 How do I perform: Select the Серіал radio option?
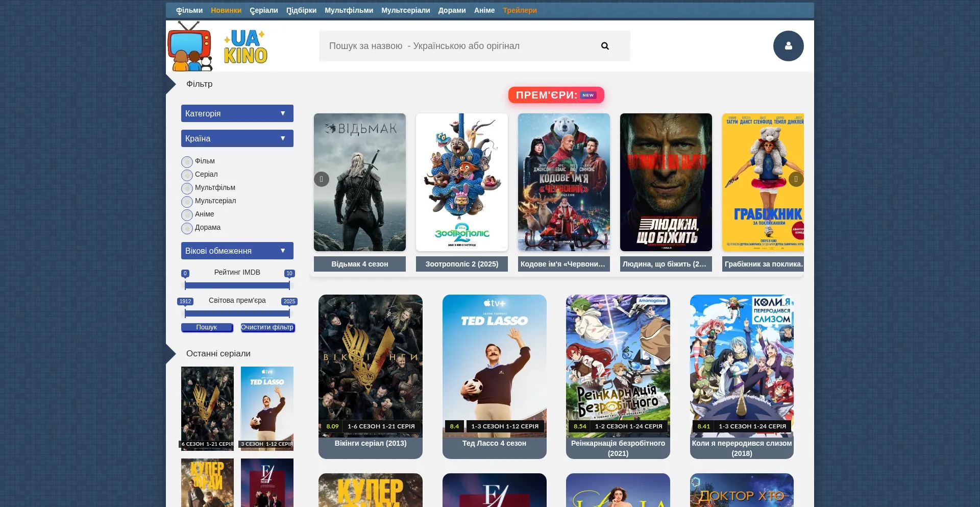point(187,175)
